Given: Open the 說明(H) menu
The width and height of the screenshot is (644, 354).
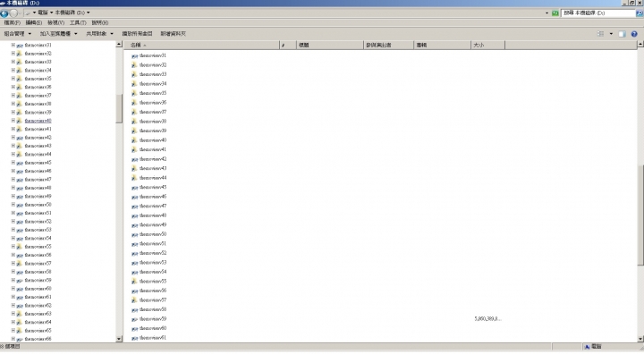Looking at the screenshot, I should tap(100, 23).
